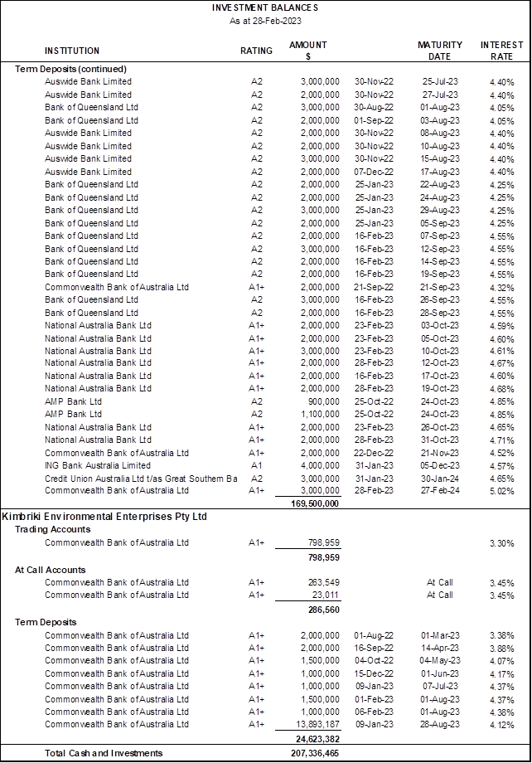The image size is (532, 763).
Task: Click the 4.67% interest rate
Action: (x=502, y=363)
